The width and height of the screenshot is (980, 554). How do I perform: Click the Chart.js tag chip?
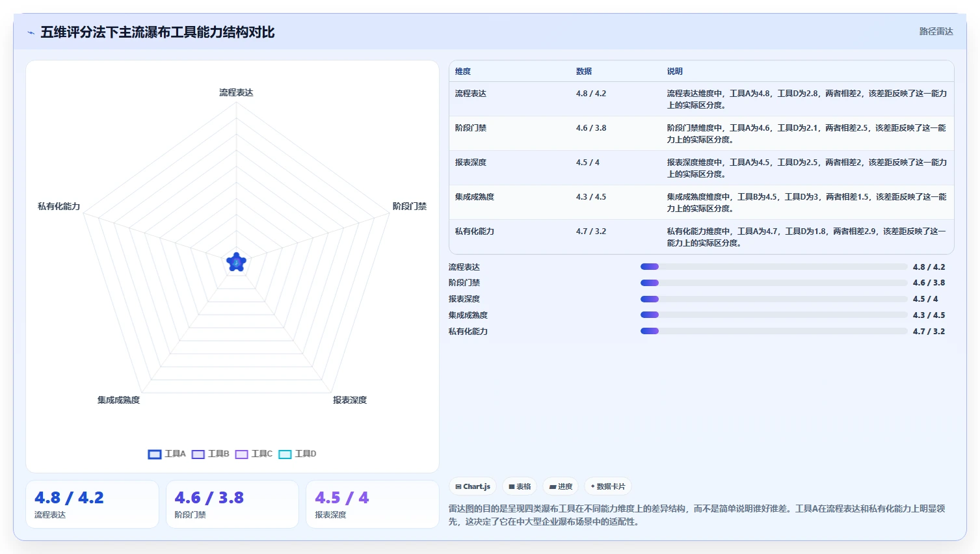point(473,486)
